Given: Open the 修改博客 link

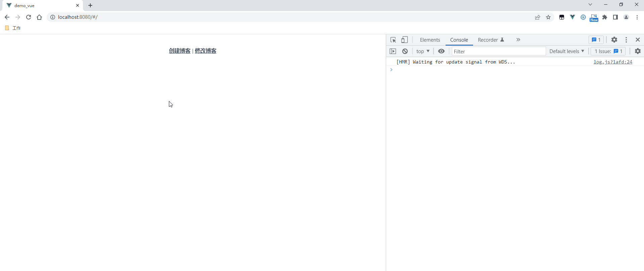Looking at the screenshot, I should tap(205, 51).
